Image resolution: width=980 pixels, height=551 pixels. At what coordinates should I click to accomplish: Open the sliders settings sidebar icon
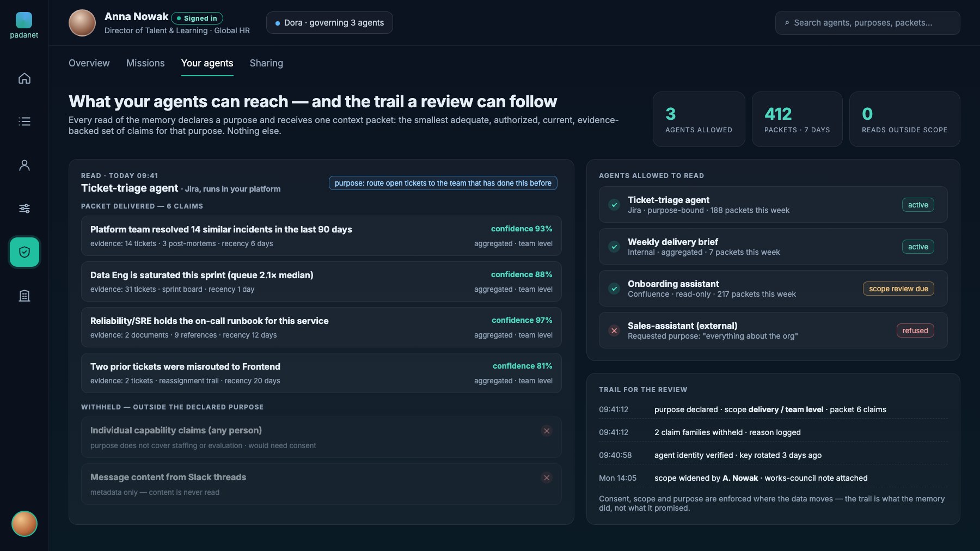[x=24, y=209]
